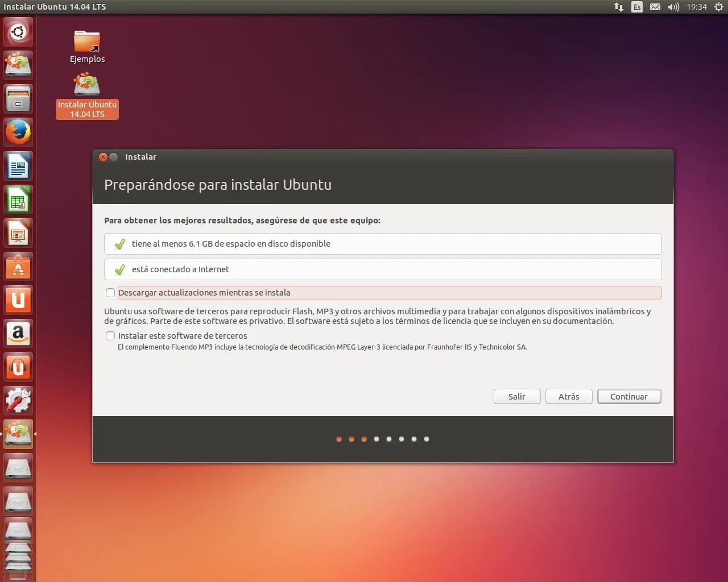
Task: Click the 'Ubuntu usa software de terceros' paragraph
Action: (x=377, y=316)
